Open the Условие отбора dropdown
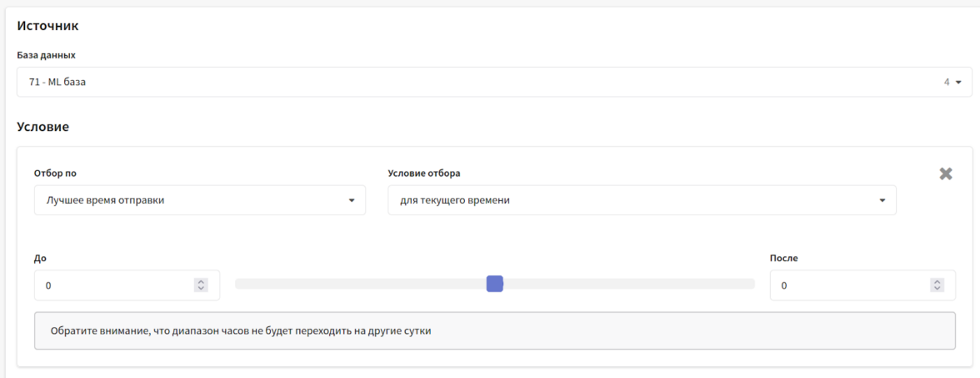 coord(642,200)
